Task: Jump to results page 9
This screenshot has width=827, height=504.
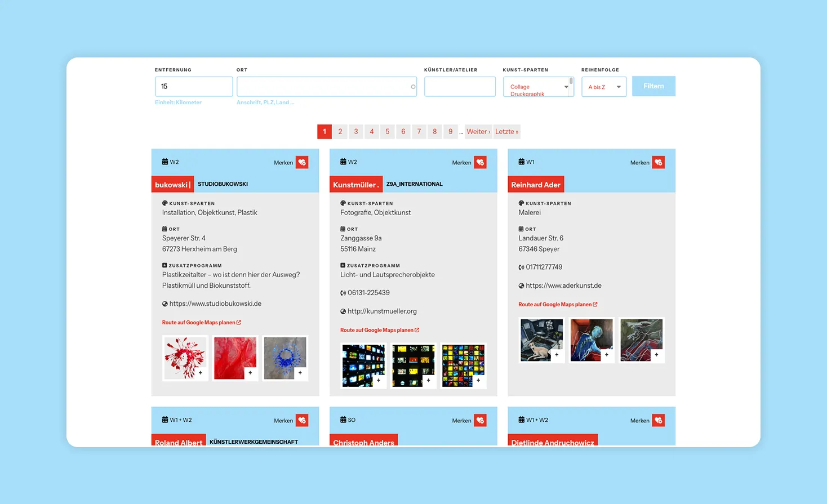Action: click(x=451, y=132)
